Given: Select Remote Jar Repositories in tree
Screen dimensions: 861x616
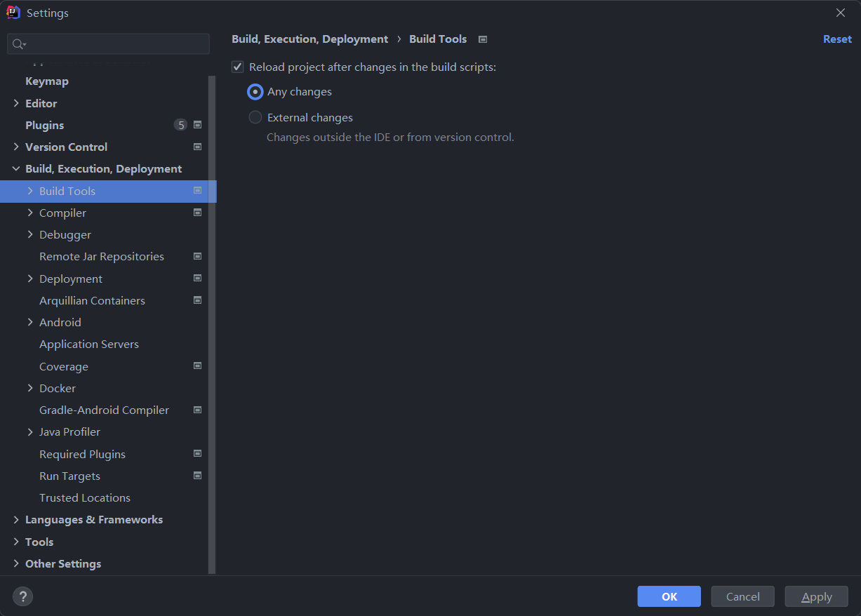Looking at the screenshot, I should [102, 256].
